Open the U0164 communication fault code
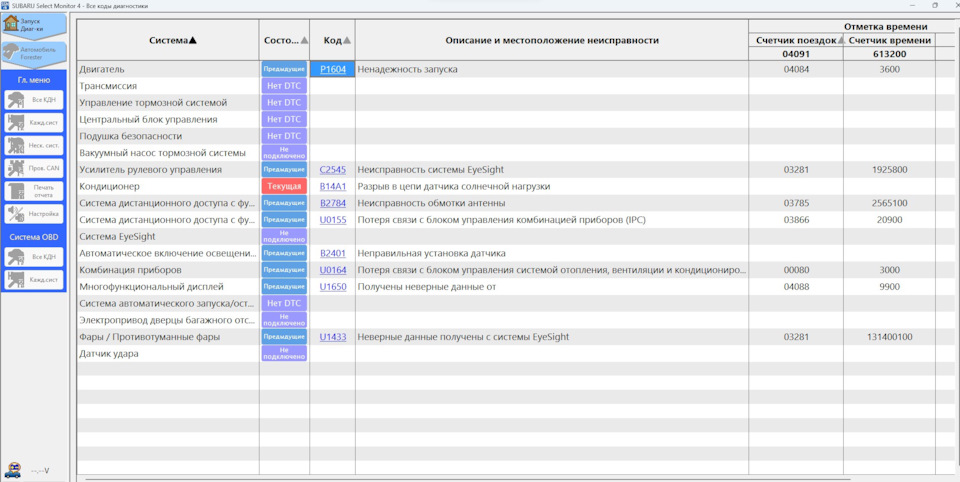Image resolution: width=960 pixels, height=482 pixels. (x=332, y=270)
